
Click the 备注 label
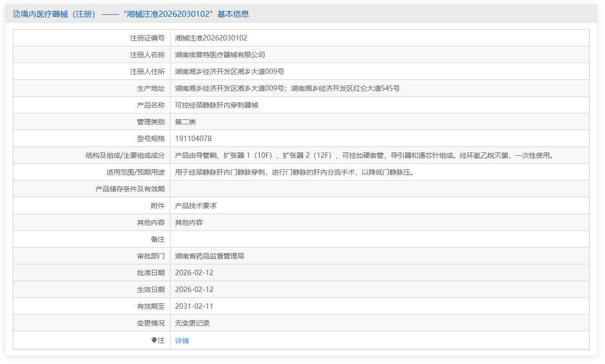tap(158, 239)
